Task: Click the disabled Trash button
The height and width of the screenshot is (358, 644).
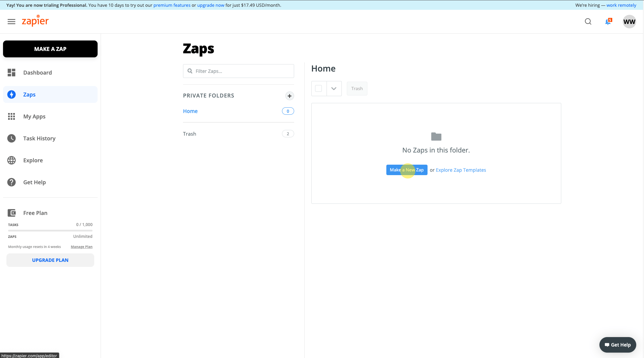Action: coord(357,88)
